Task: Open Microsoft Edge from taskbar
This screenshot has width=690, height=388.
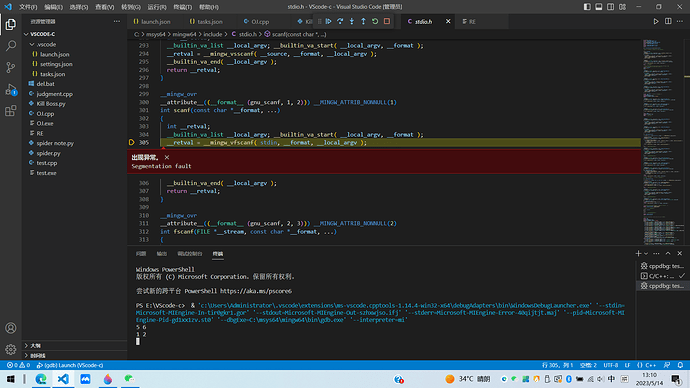Action: (41, 379)
